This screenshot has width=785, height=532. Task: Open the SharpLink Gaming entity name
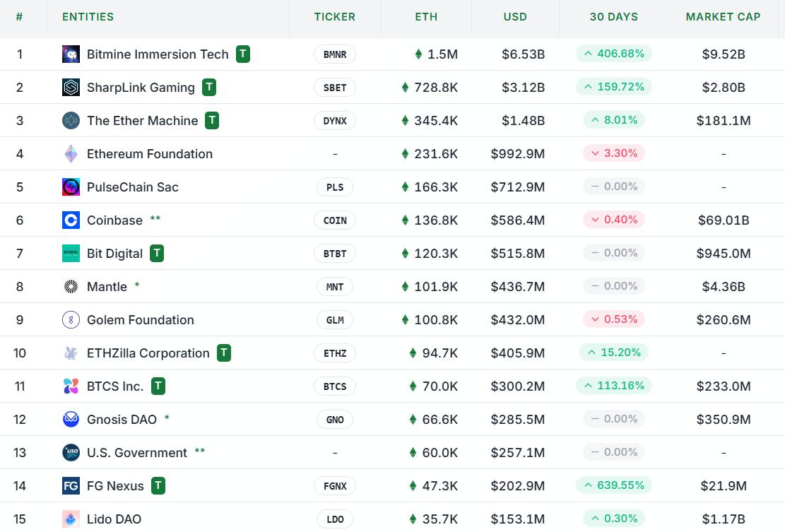tap(141, 88)
